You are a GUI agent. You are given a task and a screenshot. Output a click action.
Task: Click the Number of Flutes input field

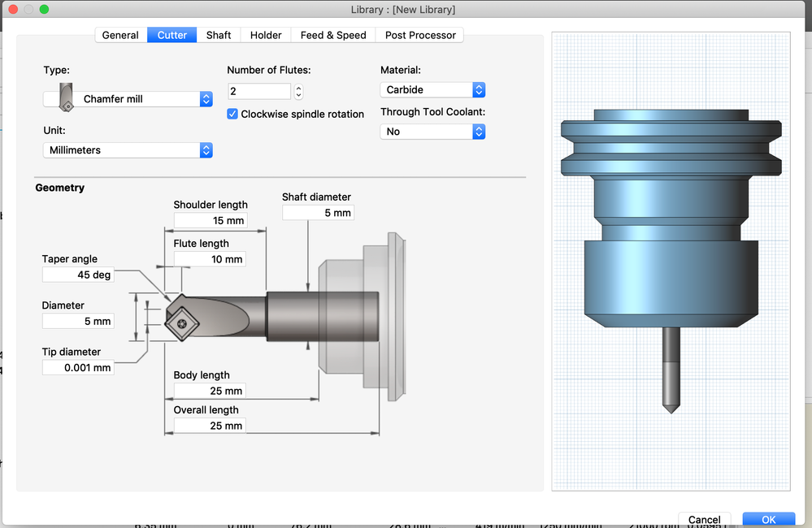click(x=259, y=91)
